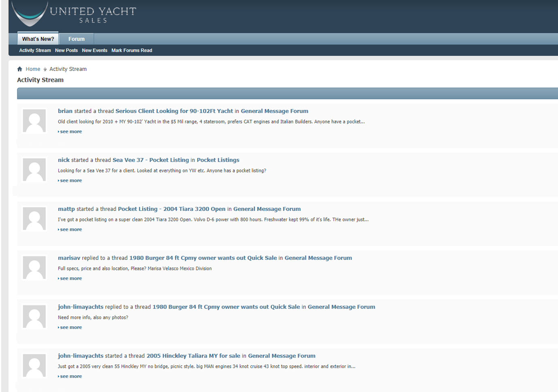558x392 pixels.
Task: Click brian's avatar thumbnail
Action: 34,121
